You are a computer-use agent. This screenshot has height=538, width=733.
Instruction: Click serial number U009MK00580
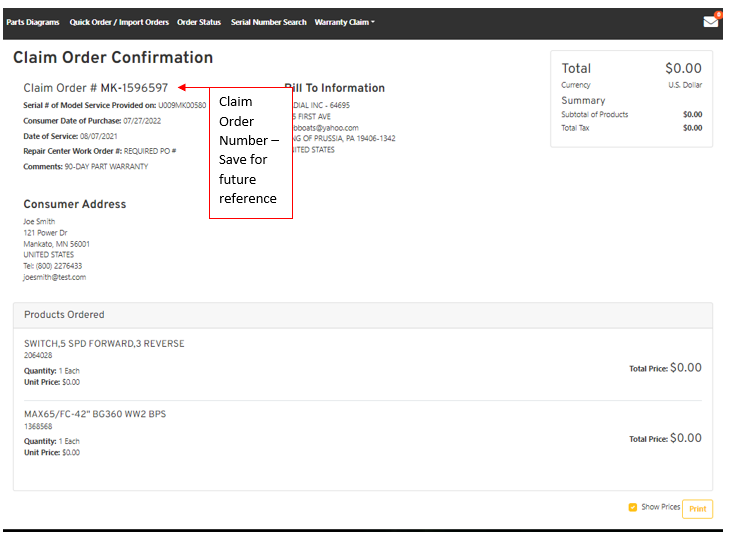[x=182, y=105]
